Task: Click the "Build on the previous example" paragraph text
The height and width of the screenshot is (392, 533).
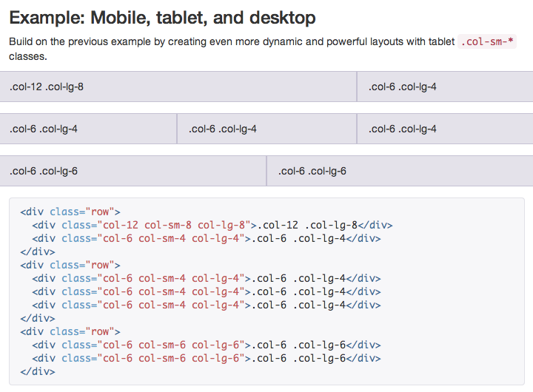Action: [x=222, y=42]
